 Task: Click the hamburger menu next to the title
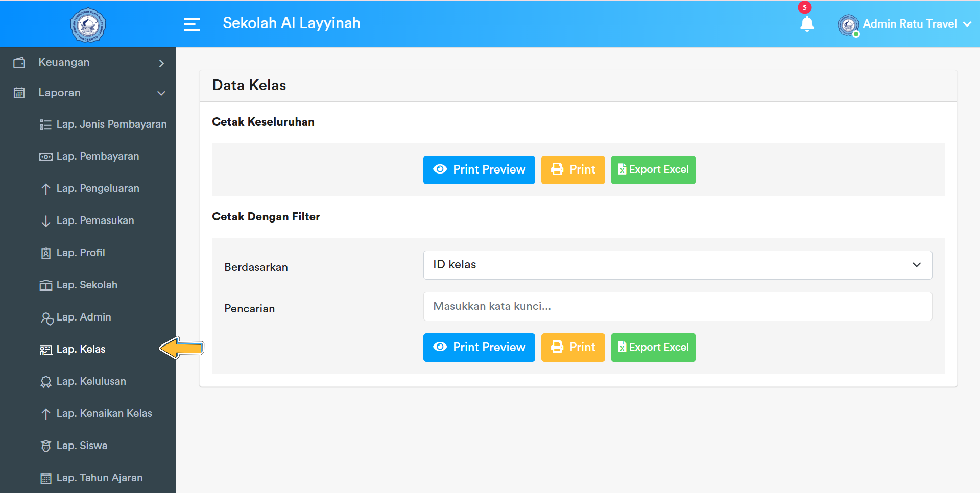[192, 23]
